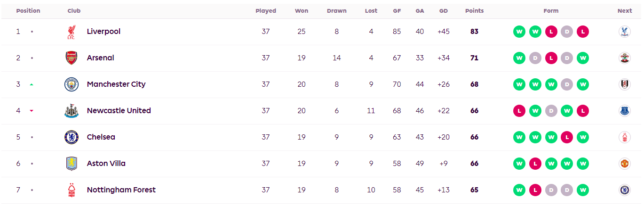Select the Newcastle United crest
This screenshot has width=644, height=207.
tap(71, 111)
